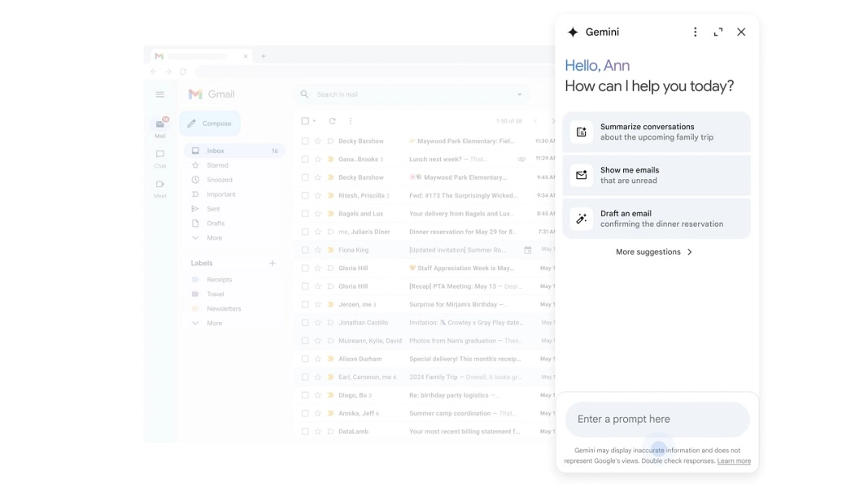Expand the Gemini panel to full size
This screenshot has height=488, width=868.
tap(718, 32)
